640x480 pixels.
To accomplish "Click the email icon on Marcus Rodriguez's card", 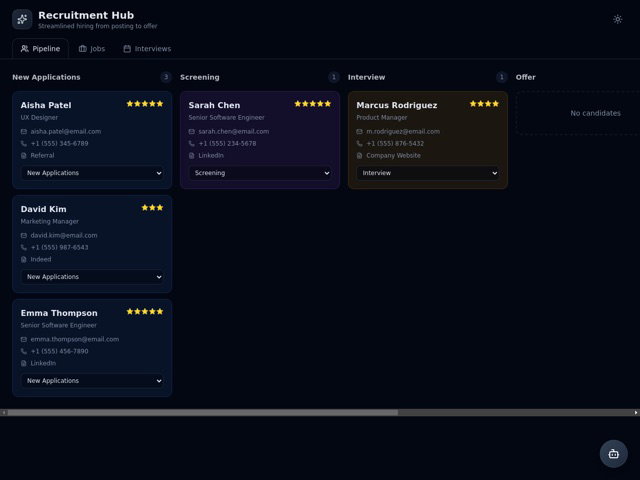I will (359, 131).
